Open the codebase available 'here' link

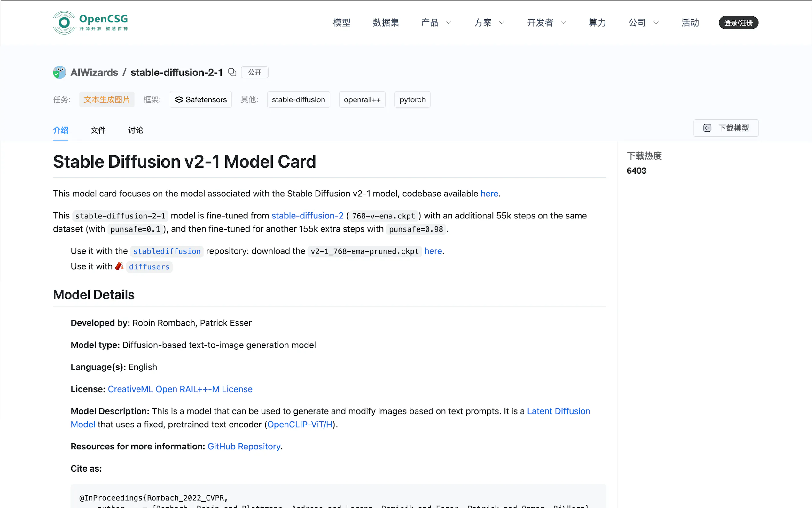(489, 194)
